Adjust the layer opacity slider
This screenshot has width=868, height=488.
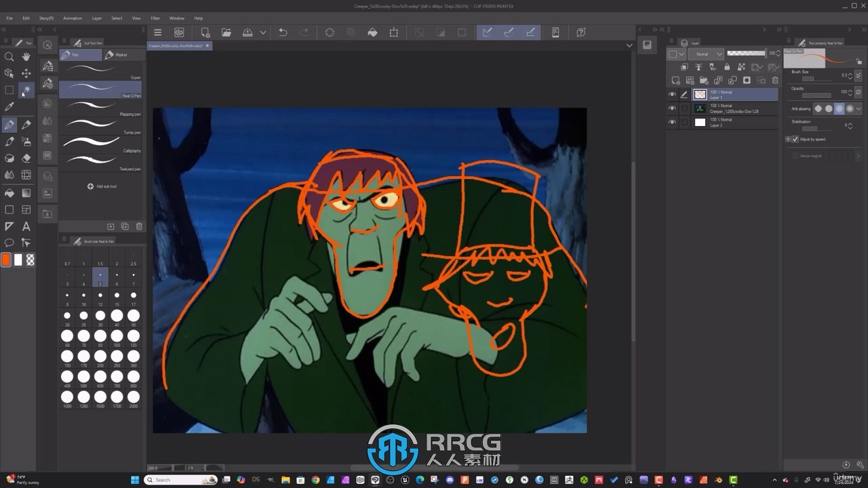(745, 54)
